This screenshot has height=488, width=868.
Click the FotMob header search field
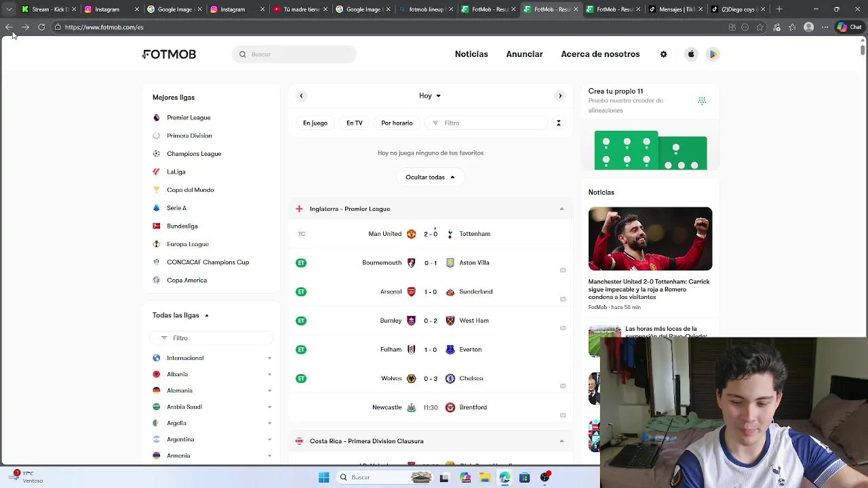pyautogui.click(x=294, y=54)
